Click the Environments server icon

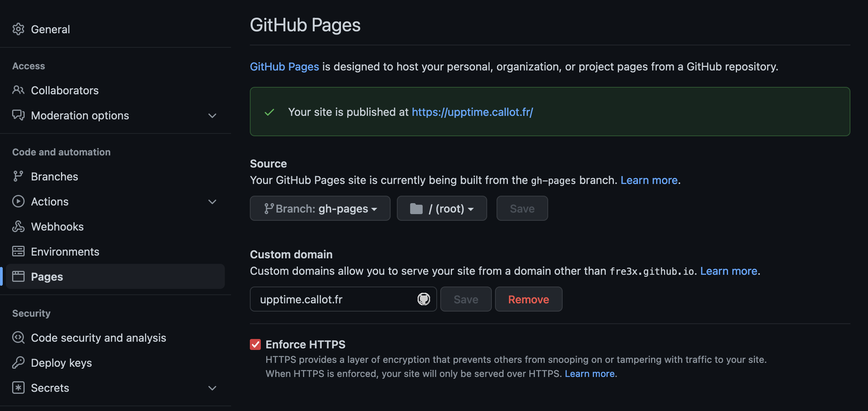(x=18, y=252)
